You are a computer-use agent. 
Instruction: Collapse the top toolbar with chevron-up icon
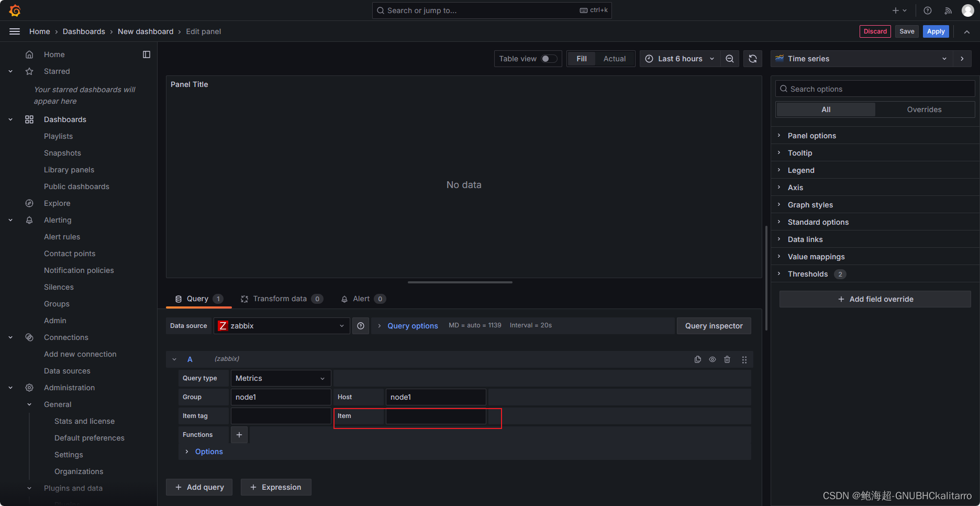tap(967, 31)
